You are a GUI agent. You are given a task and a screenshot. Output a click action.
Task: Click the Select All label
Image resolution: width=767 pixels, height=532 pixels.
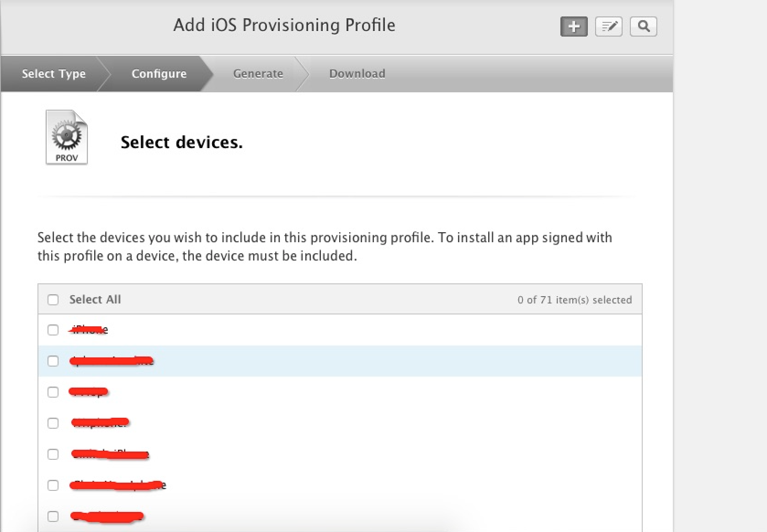(x=95, y=299)
